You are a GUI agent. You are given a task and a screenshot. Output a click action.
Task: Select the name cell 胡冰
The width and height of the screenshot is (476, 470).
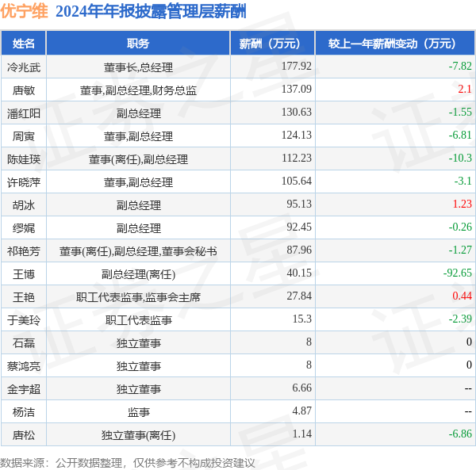click(23, 205)
